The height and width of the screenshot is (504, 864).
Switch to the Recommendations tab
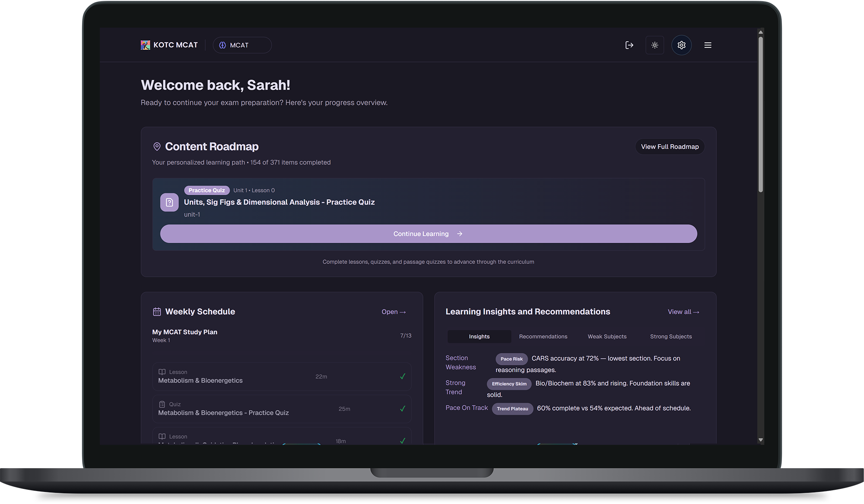coord(543,336)
